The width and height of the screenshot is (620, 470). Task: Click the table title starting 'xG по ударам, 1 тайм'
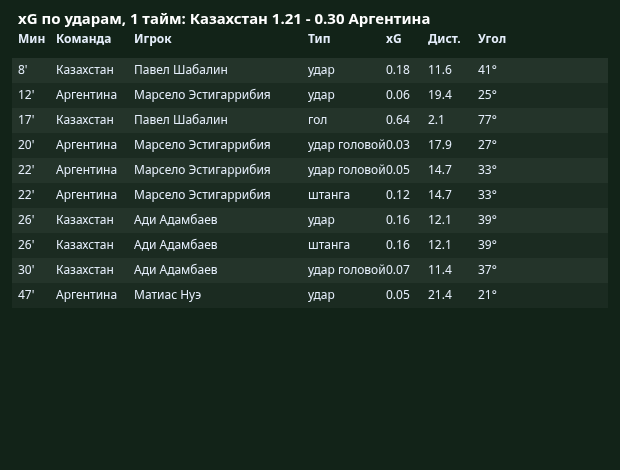click(x=224, y=19)
